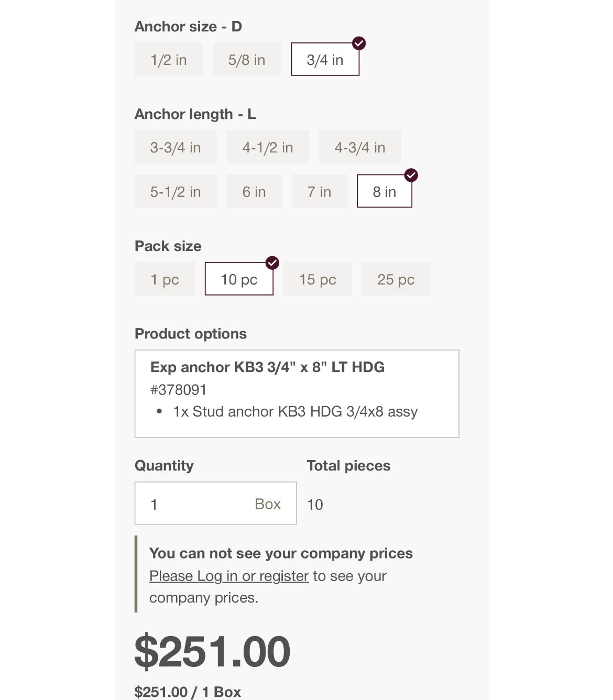
Task: Choose the 15 pc pack size
Action: click(318, 279)
